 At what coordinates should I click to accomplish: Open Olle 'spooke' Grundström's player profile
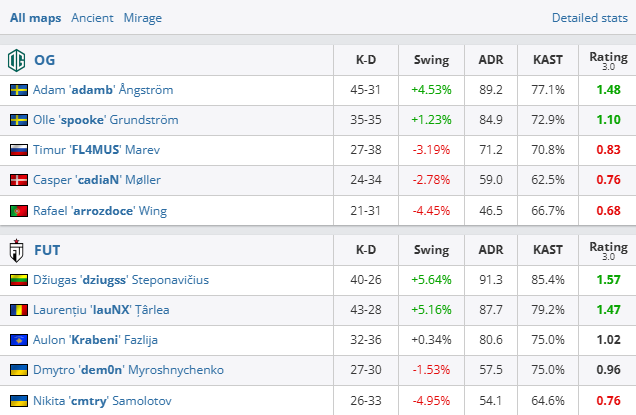(104, 120)
